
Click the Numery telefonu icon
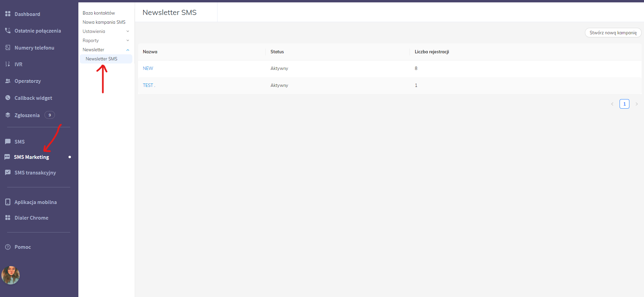pyautogui.click(x=8, y=48)
